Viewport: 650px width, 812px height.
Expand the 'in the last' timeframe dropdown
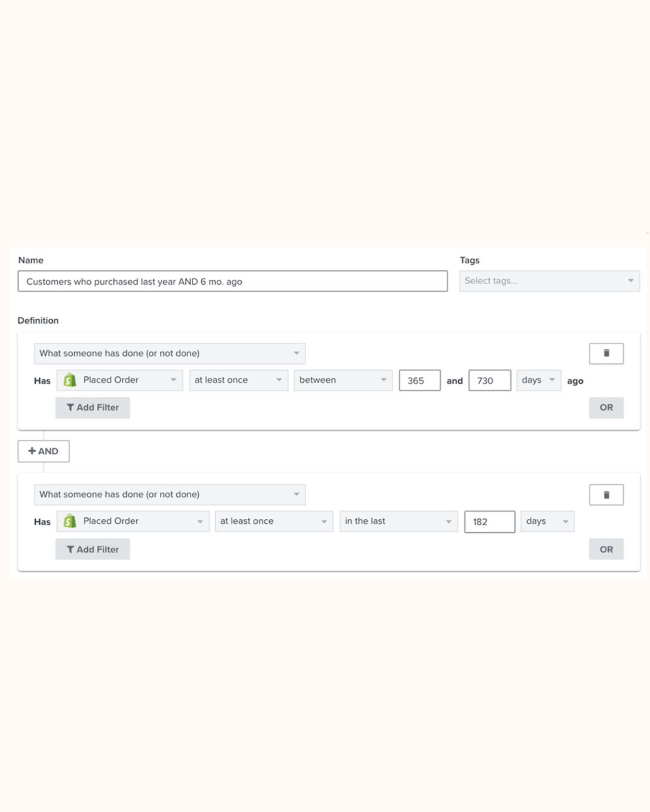click(x=399, y=521)
